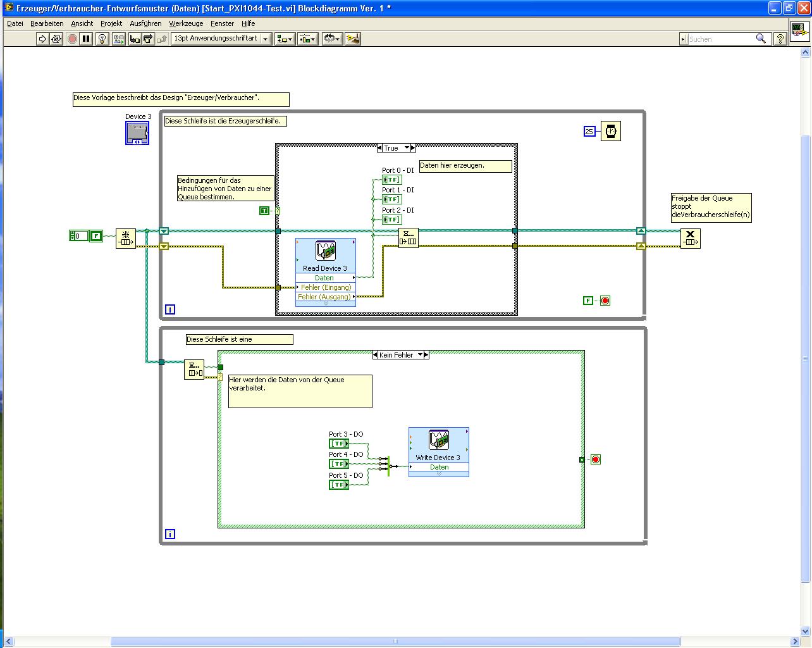Open the Ausführen menu
This screenshot has width=812, height=648.
coord(145,23)
